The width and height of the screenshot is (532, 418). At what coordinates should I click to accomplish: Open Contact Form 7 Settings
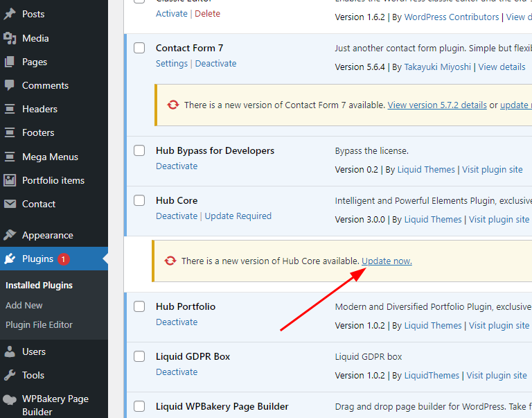(171, 64)
